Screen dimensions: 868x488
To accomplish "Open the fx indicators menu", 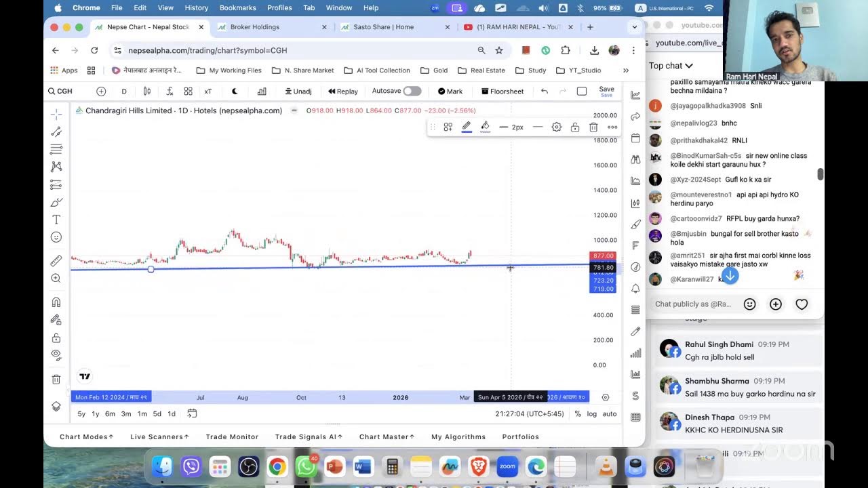I will (x=169, y=91).
